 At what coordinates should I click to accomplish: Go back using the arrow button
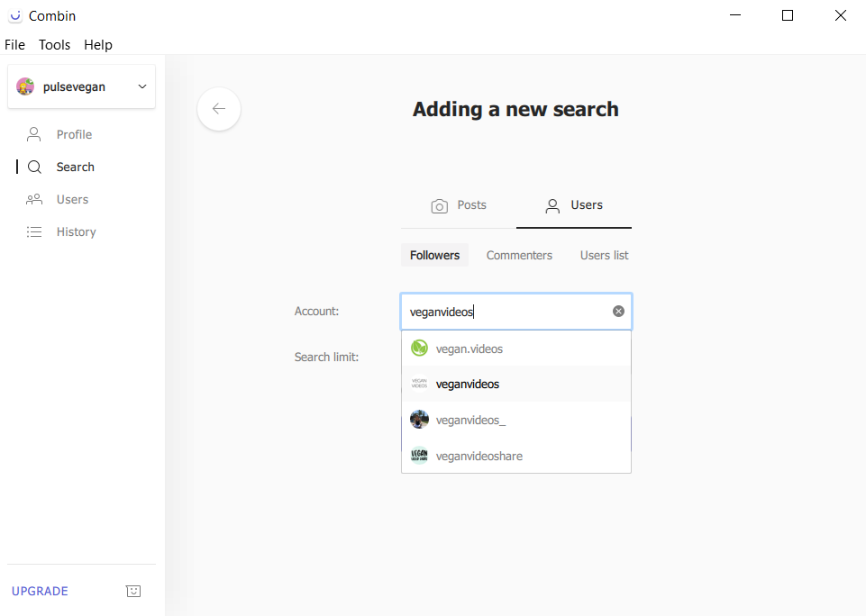(219, 109)
